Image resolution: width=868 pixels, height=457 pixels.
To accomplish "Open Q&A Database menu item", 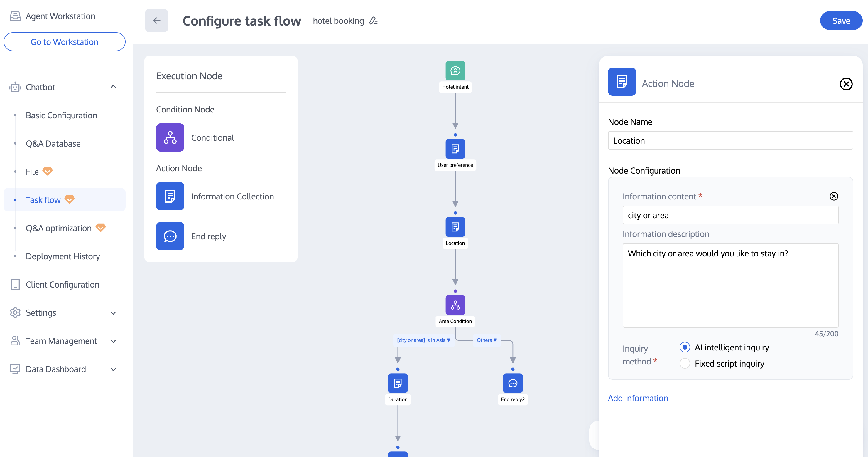I will pos(53,143).
